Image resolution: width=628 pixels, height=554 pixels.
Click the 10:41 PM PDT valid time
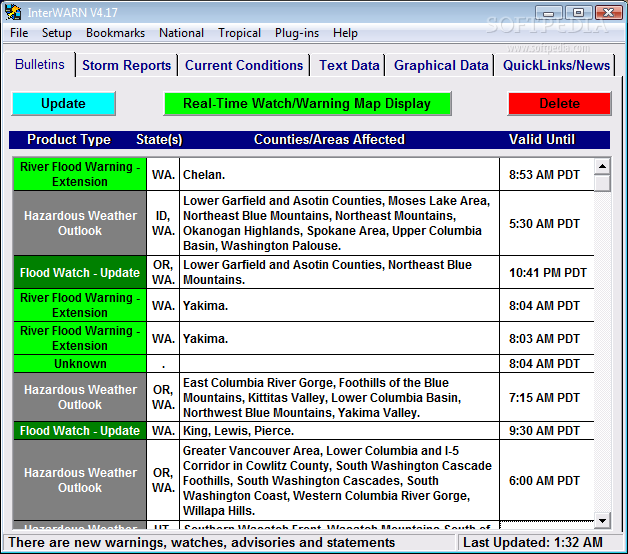coord(547,273)
